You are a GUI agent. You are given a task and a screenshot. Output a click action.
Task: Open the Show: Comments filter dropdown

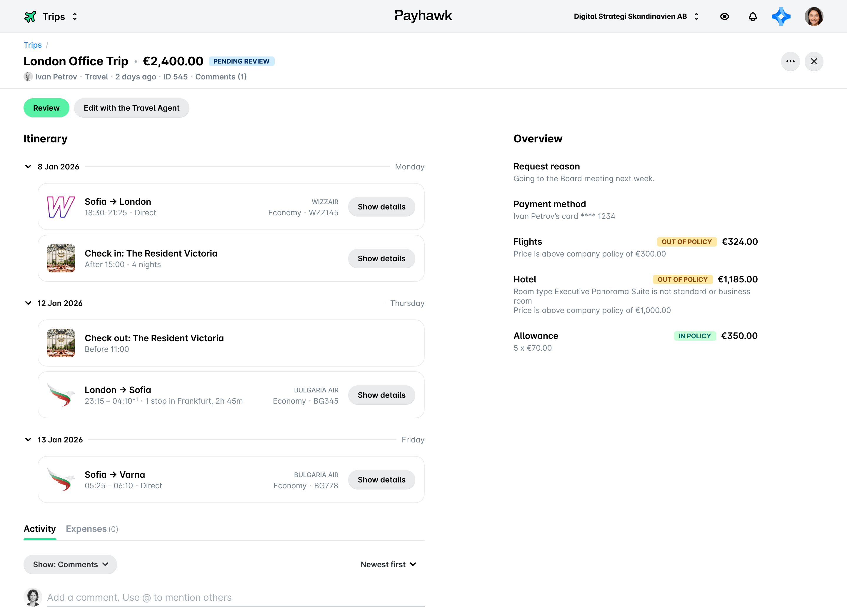coord(70,565)
